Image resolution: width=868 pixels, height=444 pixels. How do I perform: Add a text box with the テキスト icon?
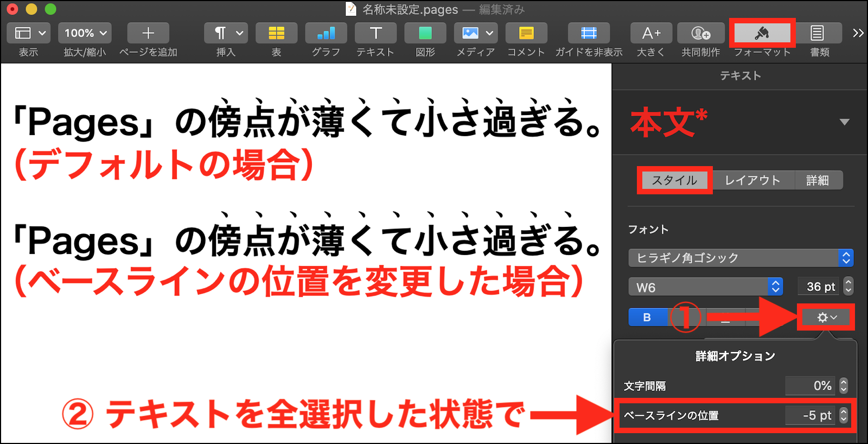375,33
